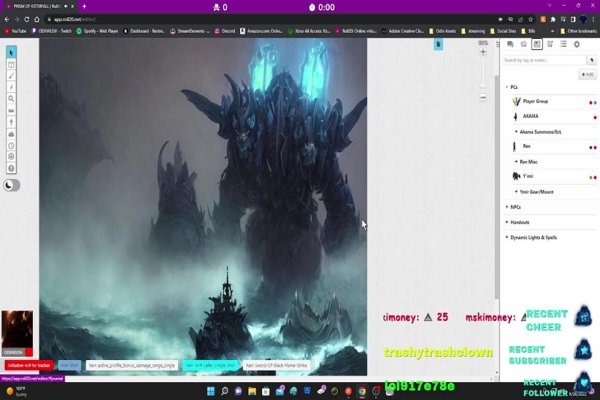600x400 pixels.
Task: Open the Collections list tab
Action: coord(563,44)
